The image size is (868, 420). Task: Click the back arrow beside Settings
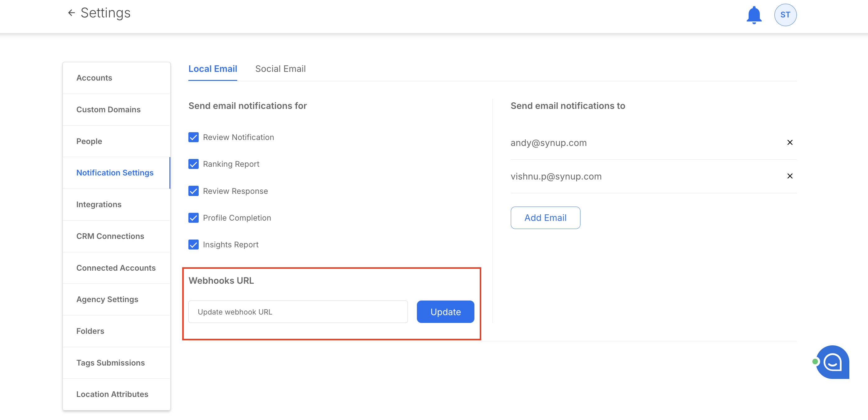(71, 13)
